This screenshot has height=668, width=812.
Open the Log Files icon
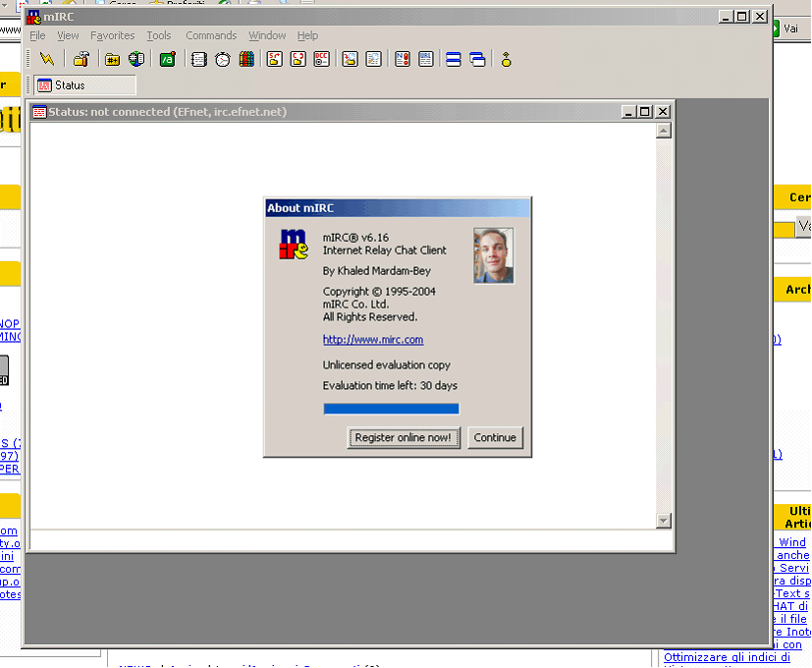click(x=373, y=59)
